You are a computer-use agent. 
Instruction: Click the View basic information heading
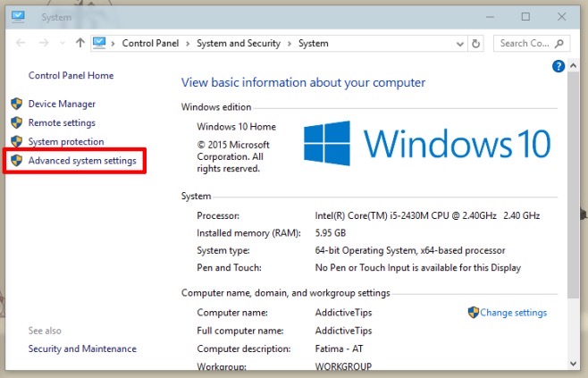(x=303, y=82)
